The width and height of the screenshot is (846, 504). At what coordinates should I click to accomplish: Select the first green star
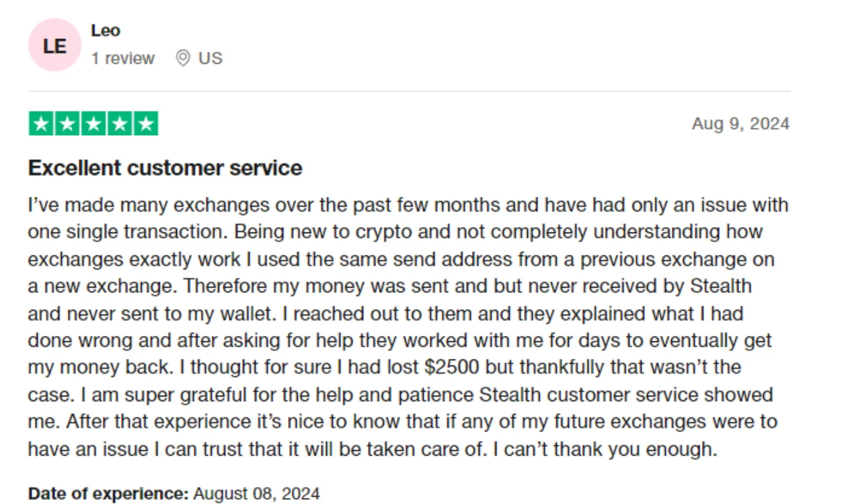coord(41,124)
